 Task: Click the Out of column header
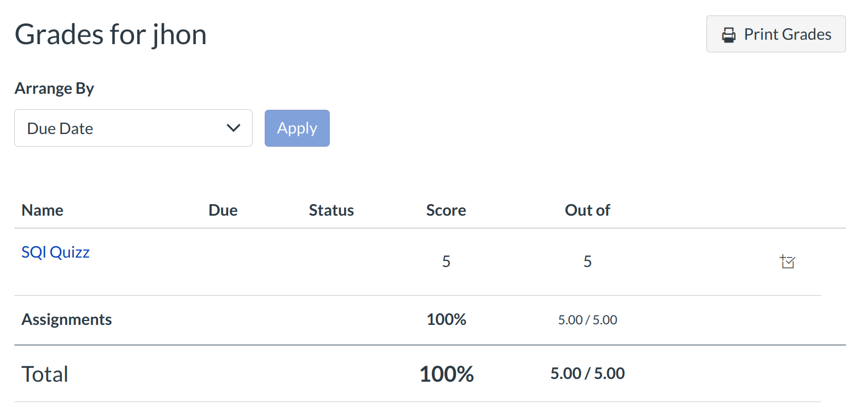point(587,210)
